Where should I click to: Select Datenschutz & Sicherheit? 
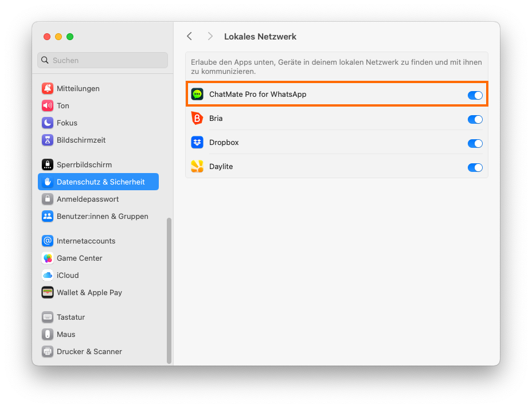click(99, 182)
